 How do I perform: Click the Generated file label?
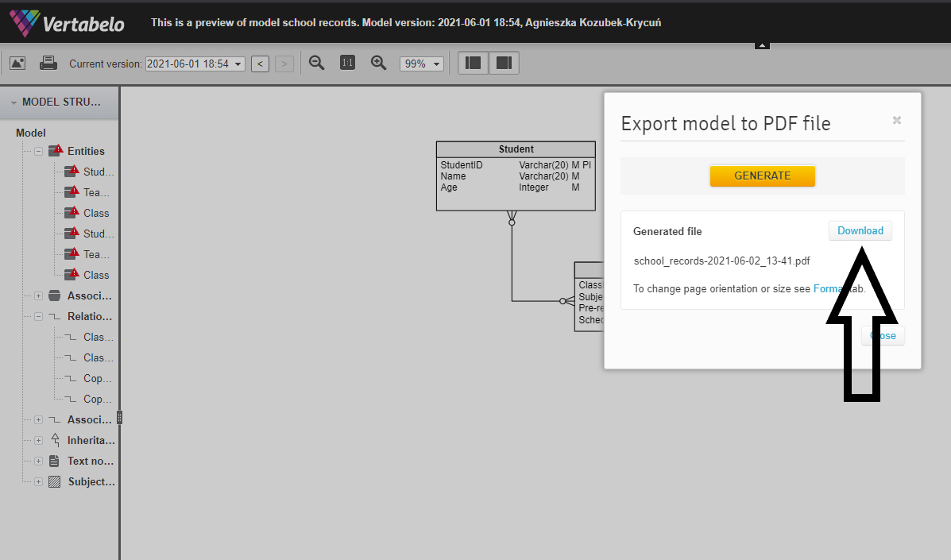pyautogui.click(x=667, y=231)
